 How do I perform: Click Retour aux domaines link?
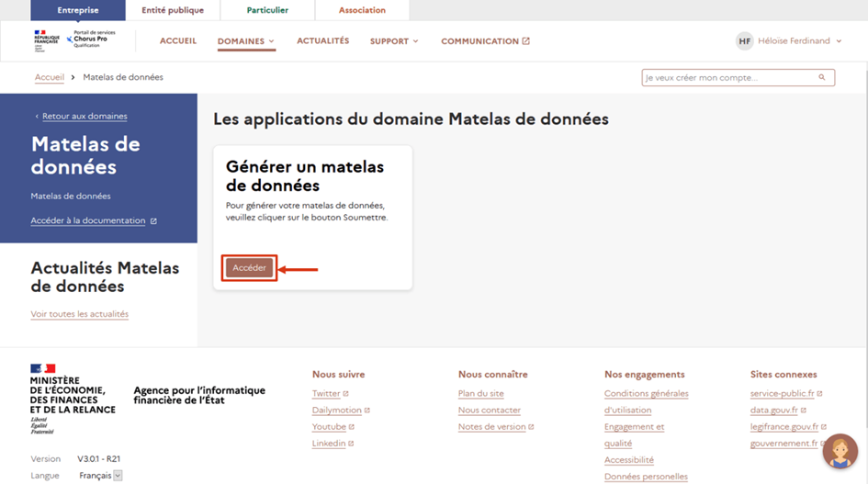tap(85, 117)
